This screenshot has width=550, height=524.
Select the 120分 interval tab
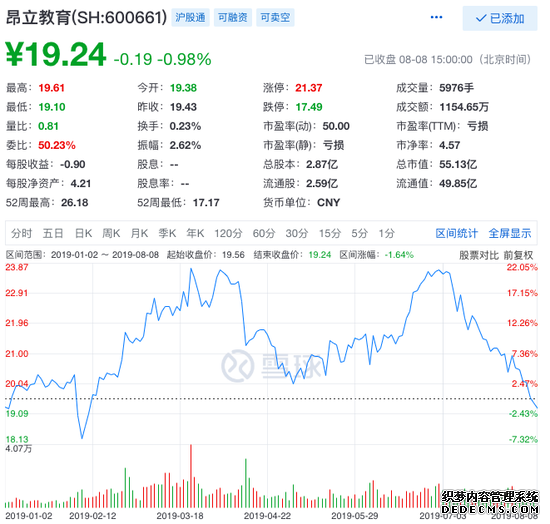tap(228, 233)
